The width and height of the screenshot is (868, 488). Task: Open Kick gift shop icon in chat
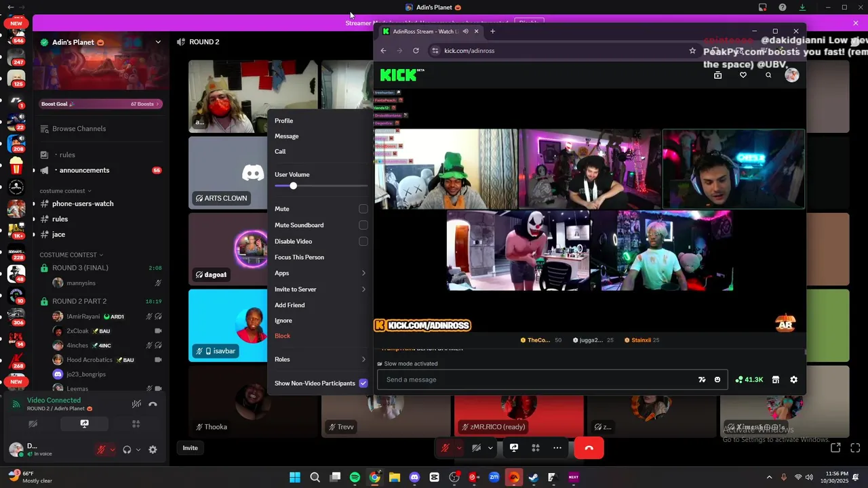776,380
